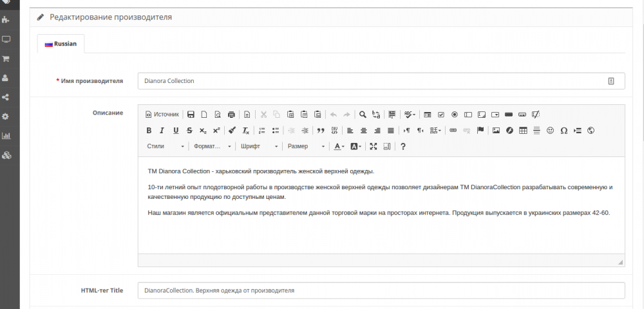
Task: Insert a hidden field form icon
Action: (x=536, y=115)
